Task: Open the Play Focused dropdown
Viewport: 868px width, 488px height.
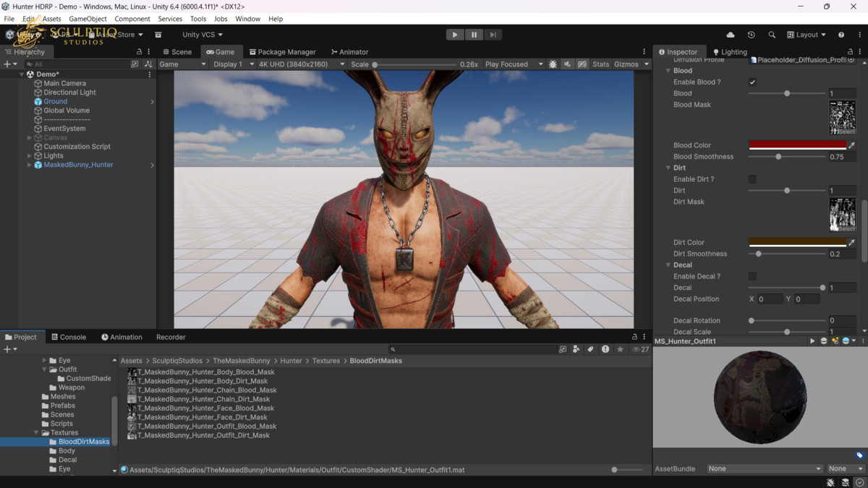Action: (x=514, y=64)
